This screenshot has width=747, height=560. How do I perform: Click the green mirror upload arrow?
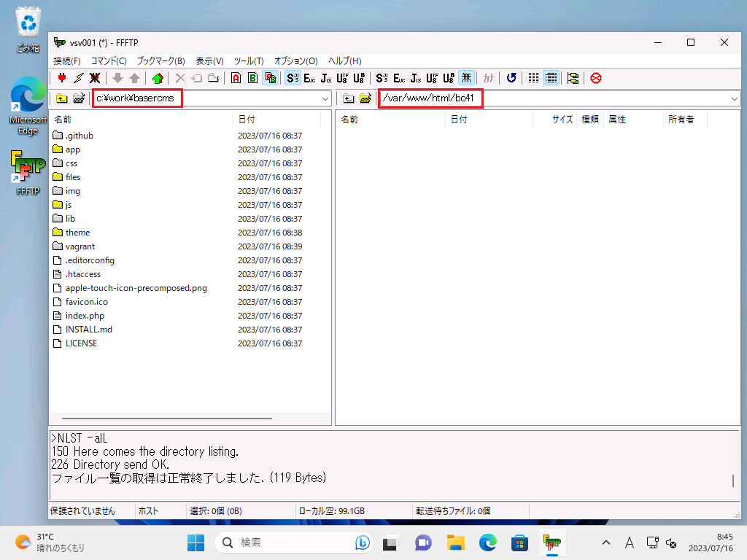tap(158, 78)
